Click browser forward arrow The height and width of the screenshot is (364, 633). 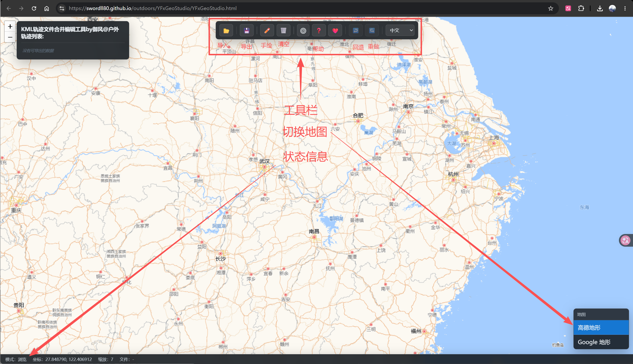click(21, 8)
